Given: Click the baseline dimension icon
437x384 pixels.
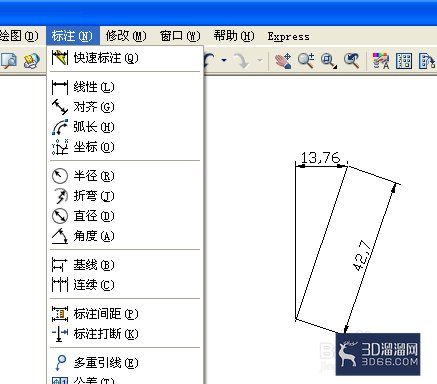Looking at the screenshot, I should click(x=60, y=265).
